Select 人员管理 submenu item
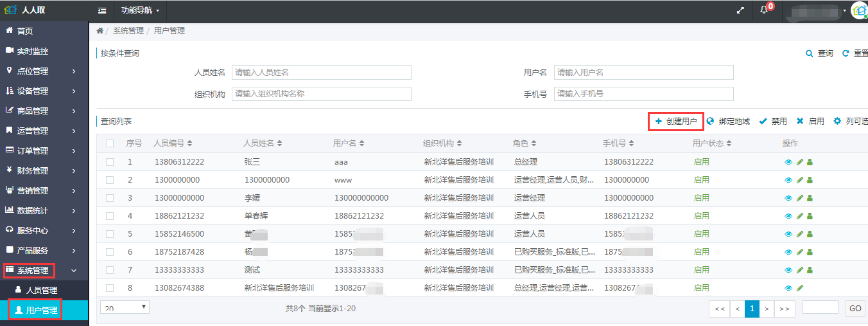 coord(44,291)
